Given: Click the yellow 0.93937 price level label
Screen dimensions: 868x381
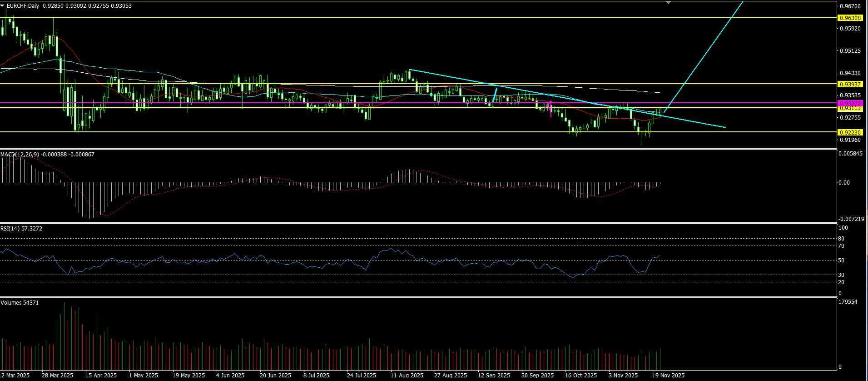Looking at the screenshot, I should click(850, 84).
